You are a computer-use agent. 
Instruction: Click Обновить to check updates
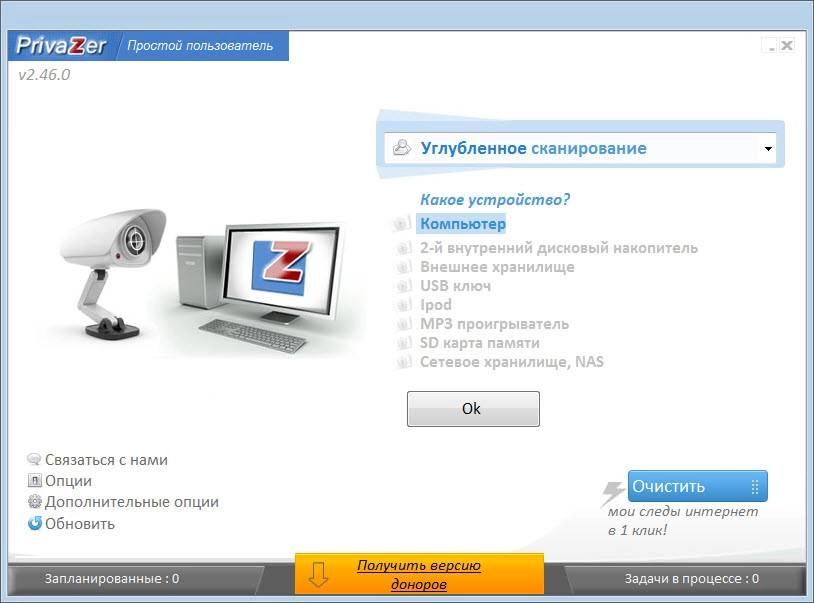(x=80, y=524)
